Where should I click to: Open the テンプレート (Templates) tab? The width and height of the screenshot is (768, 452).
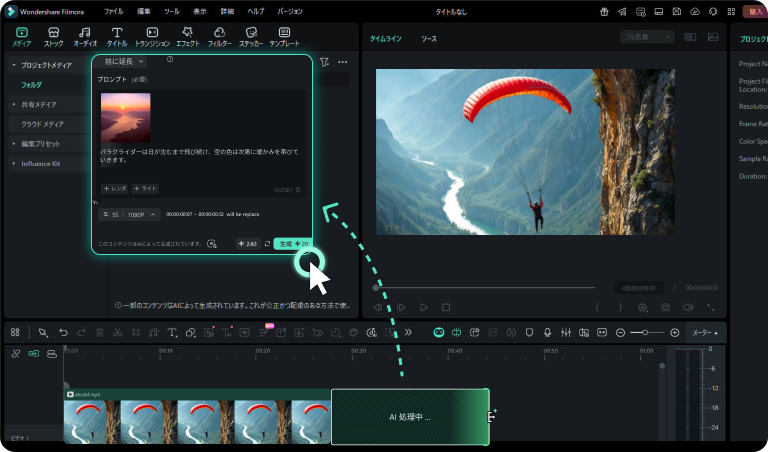(284, 37)
